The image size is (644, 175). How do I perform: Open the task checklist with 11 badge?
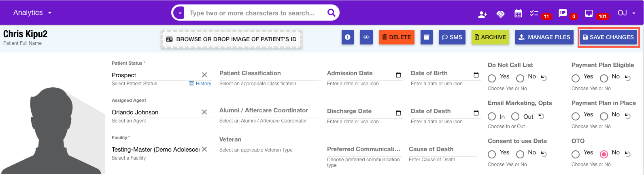coord(534,13)
